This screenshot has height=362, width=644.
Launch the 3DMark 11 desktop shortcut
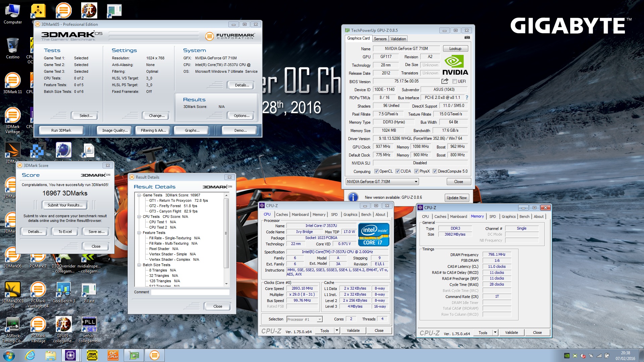[x=13, y=83]
